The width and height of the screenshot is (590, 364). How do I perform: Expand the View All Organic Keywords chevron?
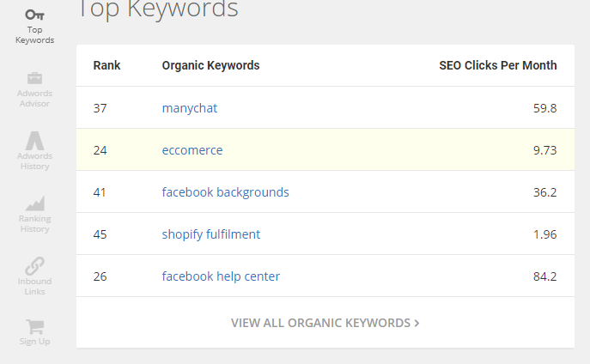[x=417, y=323]
